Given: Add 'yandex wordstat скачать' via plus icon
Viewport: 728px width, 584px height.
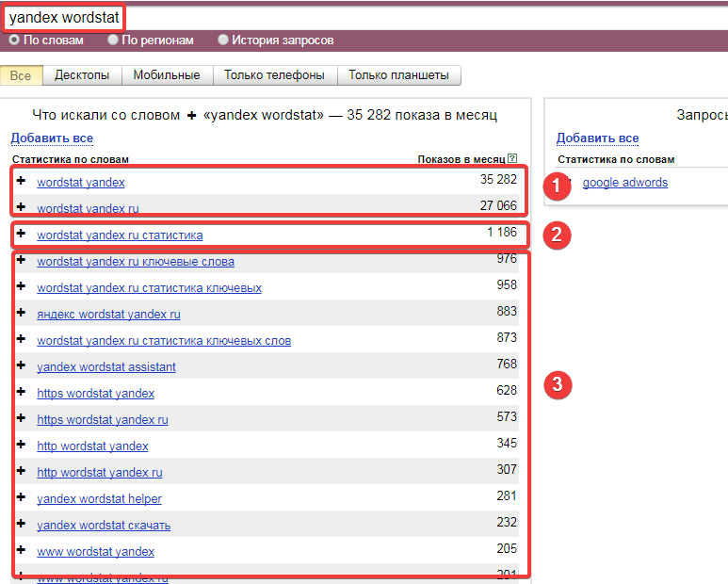Looking at the screenshot, I should tap(21, 524).
